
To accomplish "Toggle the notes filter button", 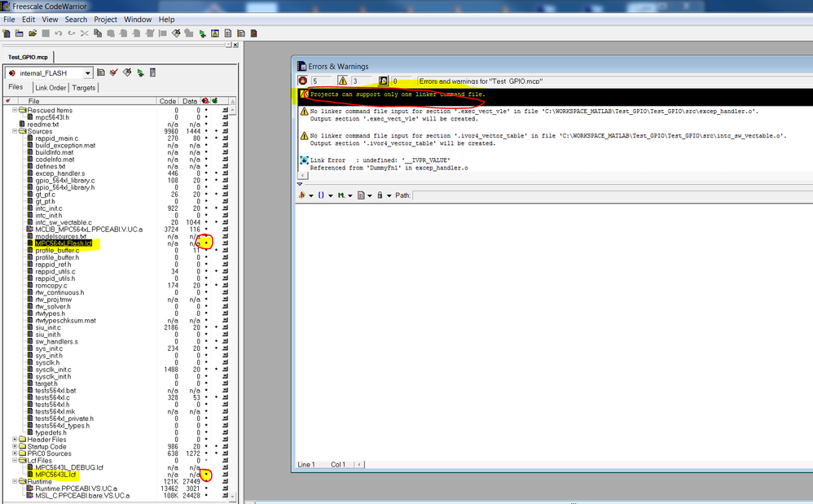I will 383,81.
